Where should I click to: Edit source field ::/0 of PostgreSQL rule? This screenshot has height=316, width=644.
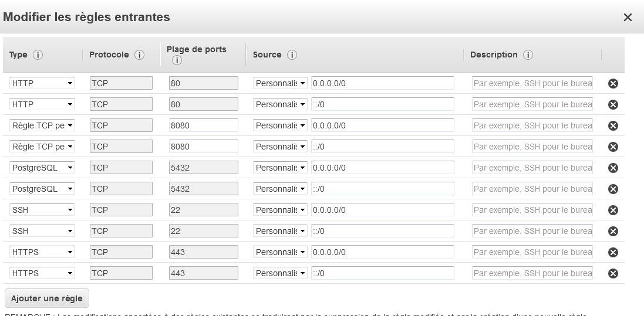coord(382,189)
